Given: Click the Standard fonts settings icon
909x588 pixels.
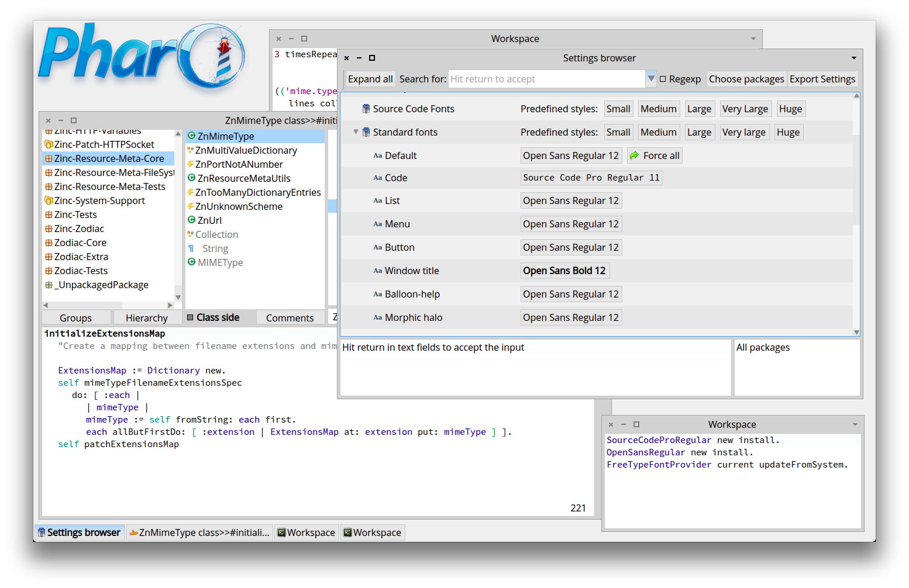Looking at the screenshot, I should (x=366, y=132).
